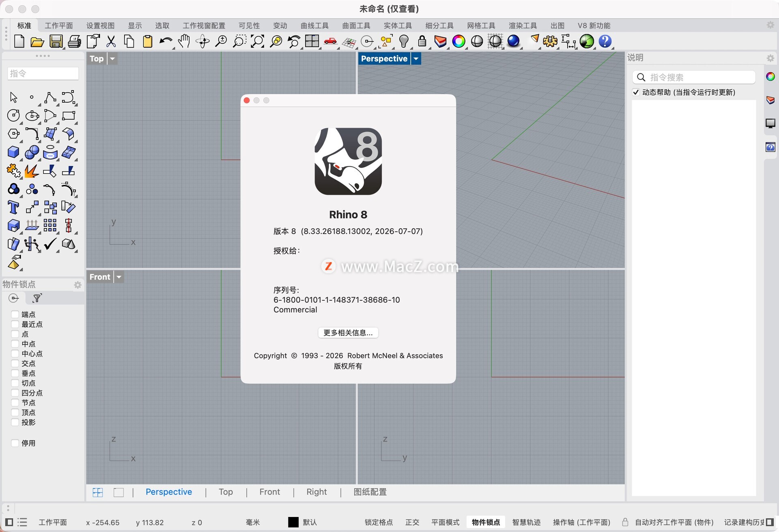Switch to the 工作平面 toolbar tab
779x532 pixels.
click(x=59, y=26)
